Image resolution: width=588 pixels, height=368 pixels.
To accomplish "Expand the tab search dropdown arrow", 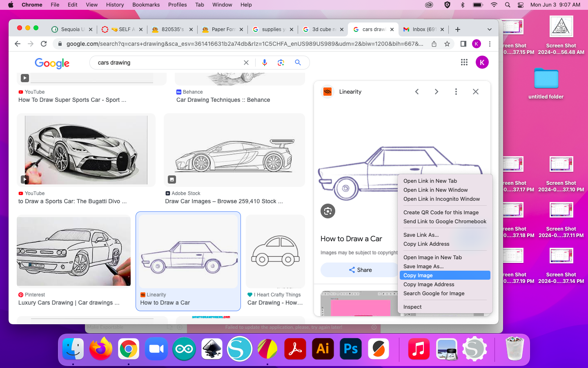I will tap(490, 29).
